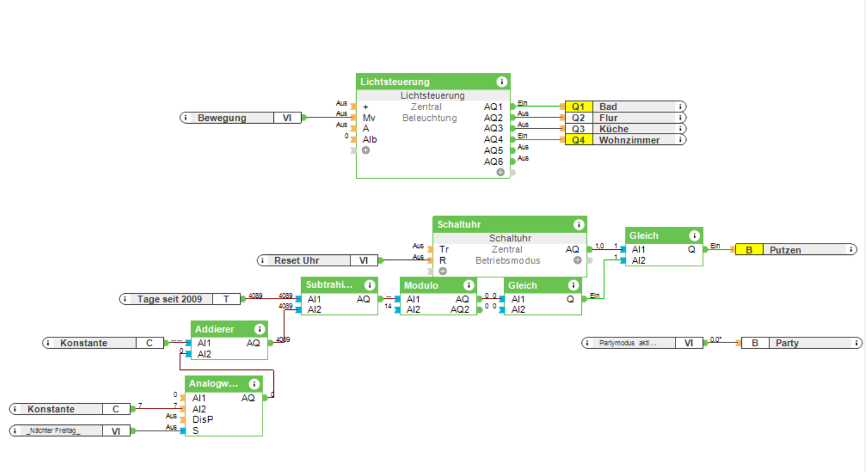Click the S input pin on Analogw...
868x472 pixels.
pyautogui.click(x=183, y=431)
